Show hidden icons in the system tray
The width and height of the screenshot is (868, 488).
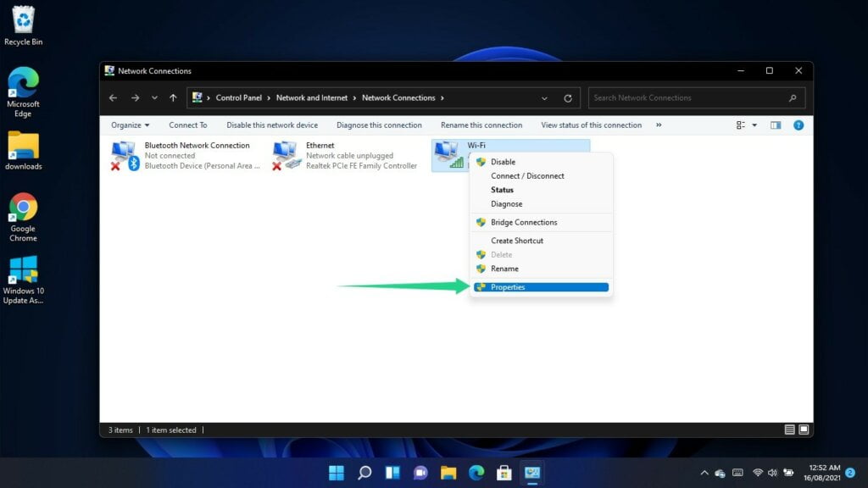[x=704, y=473]
